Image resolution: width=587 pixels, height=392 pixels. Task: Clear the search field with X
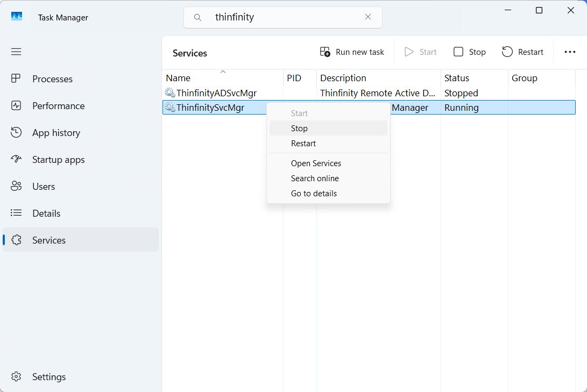pyautogui.click(x=368, y=17)
